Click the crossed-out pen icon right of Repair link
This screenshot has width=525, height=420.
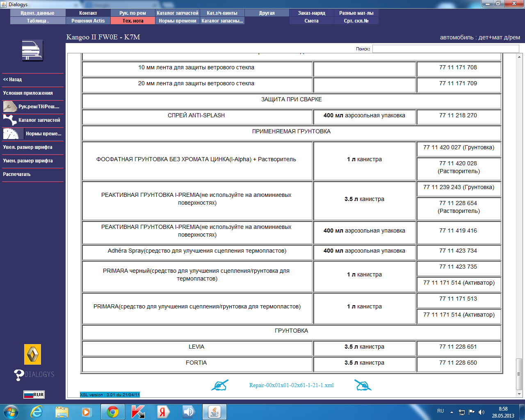363,385
